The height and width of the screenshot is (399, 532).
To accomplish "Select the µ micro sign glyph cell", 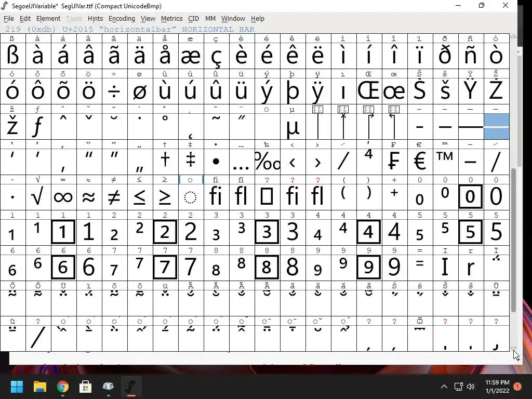I will 293,126.
